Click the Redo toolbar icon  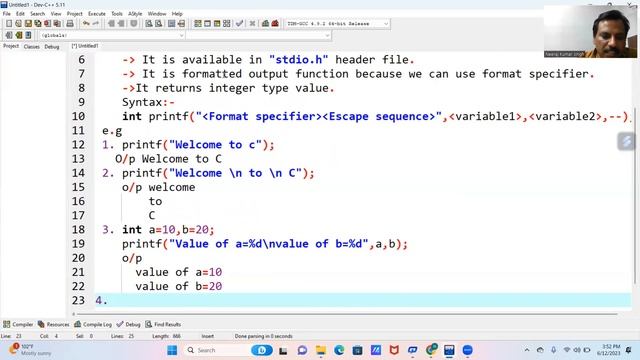click(96, 24)
